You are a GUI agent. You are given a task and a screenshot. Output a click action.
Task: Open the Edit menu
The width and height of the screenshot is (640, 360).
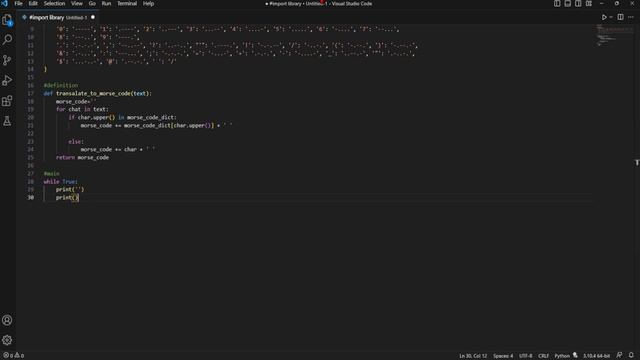coord(33,4)
